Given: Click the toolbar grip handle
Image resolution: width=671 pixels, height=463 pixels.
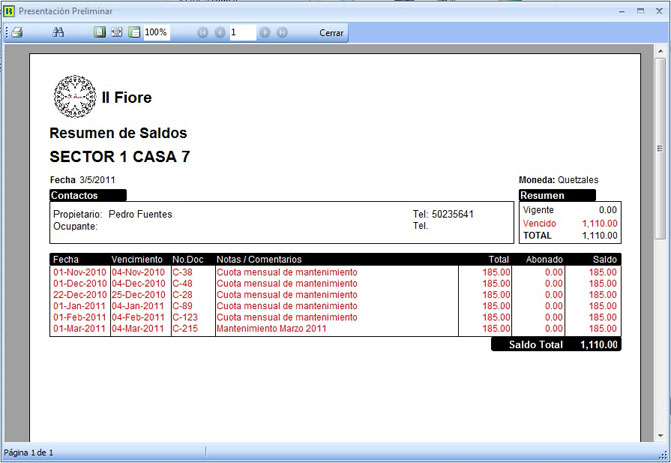Looking at the screenshot, I should click(5, 33).
